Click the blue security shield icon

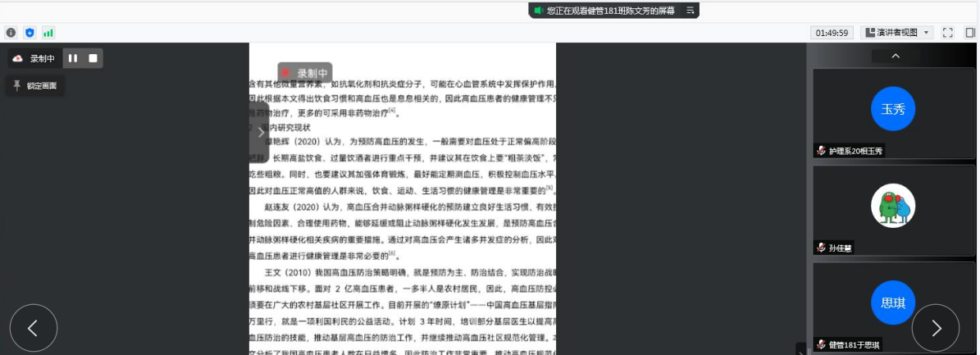click(30, 33)
